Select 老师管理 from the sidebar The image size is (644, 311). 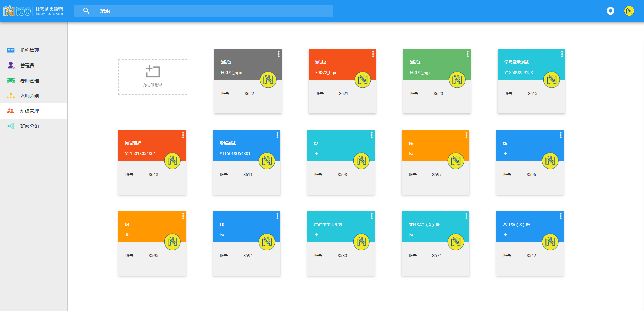click(30, 81)
